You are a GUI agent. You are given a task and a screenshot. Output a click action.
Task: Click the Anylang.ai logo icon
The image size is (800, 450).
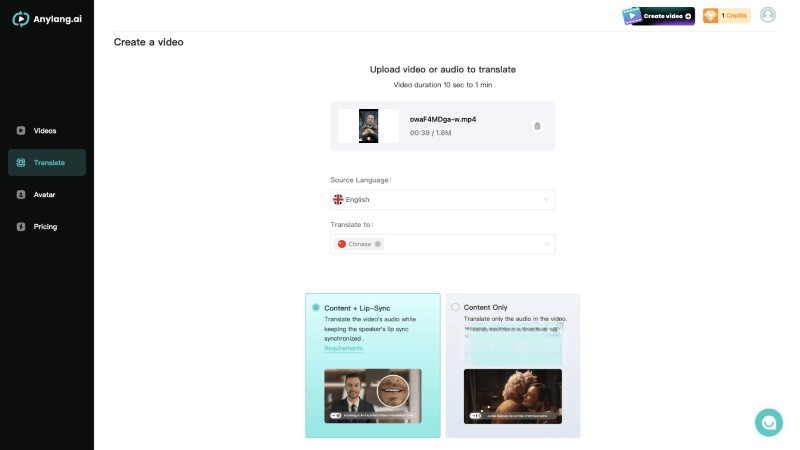(19, 18)
